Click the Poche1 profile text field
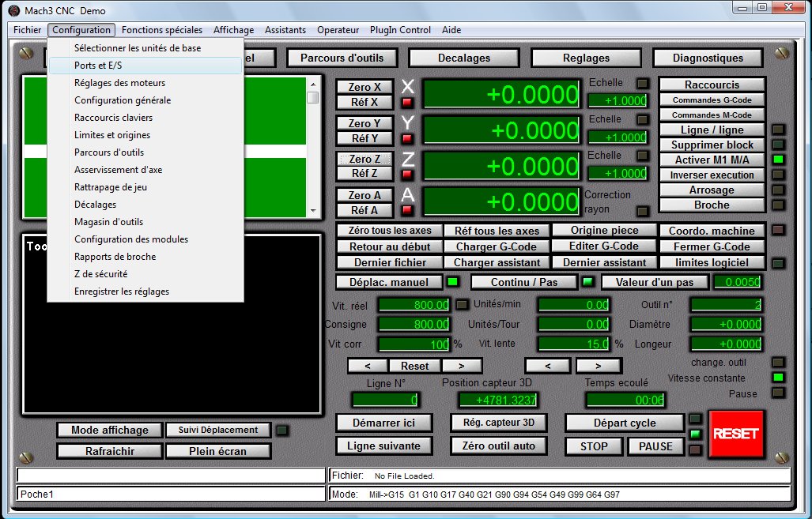The width and height of the screenshot is (812, 519). pos(171,495)
